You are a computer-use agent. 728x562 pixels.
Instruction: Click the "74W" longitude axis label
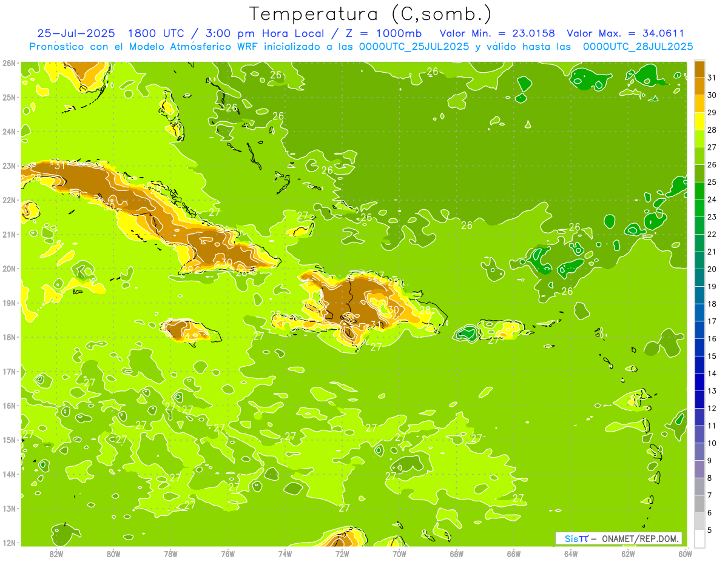[285, 554]
